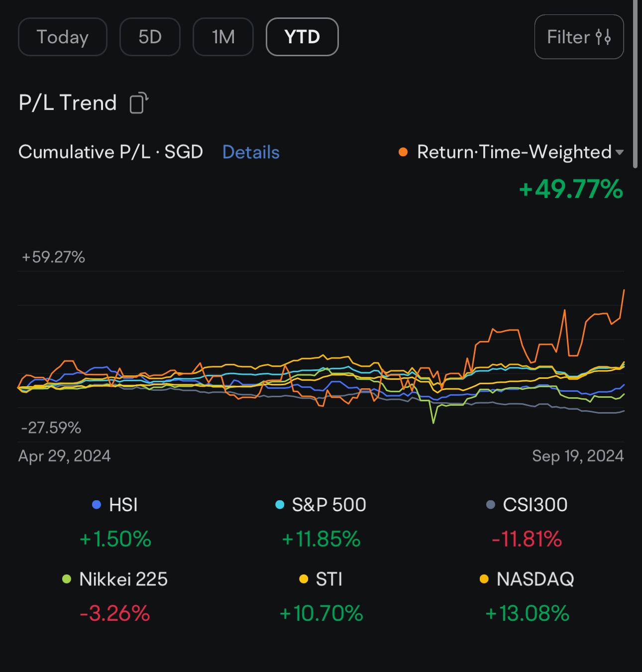
Task: Click the CSI300 -11.81% value
Action: click(x=527, y=539)
